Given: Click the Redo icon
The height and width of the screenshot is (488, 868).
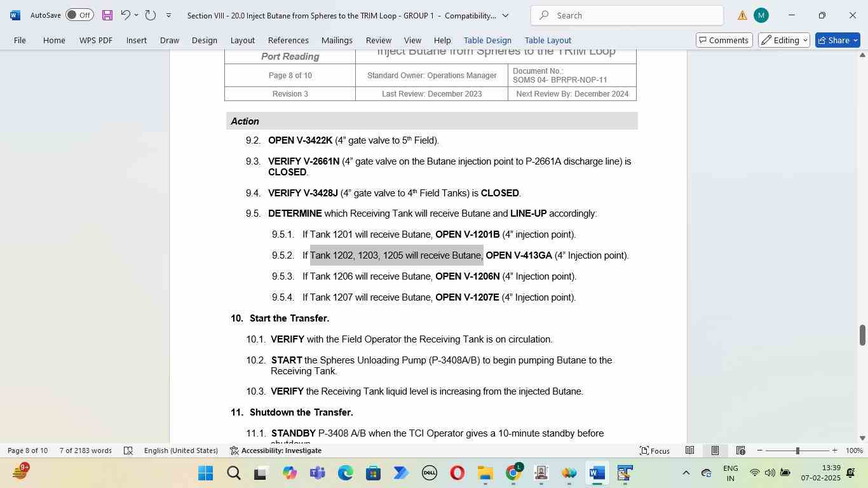Looking at the screenshot, I should tap(151, 15).
